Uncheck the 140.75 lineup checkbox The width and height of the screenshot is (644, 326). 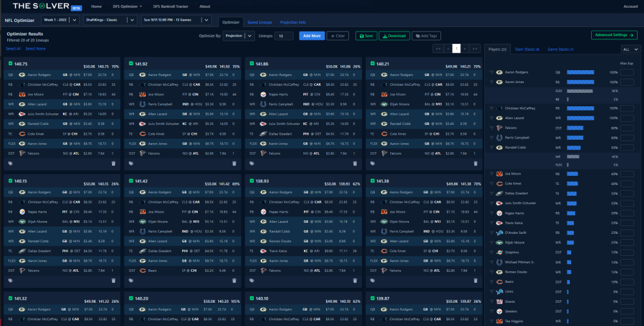[x=10, y=64]
